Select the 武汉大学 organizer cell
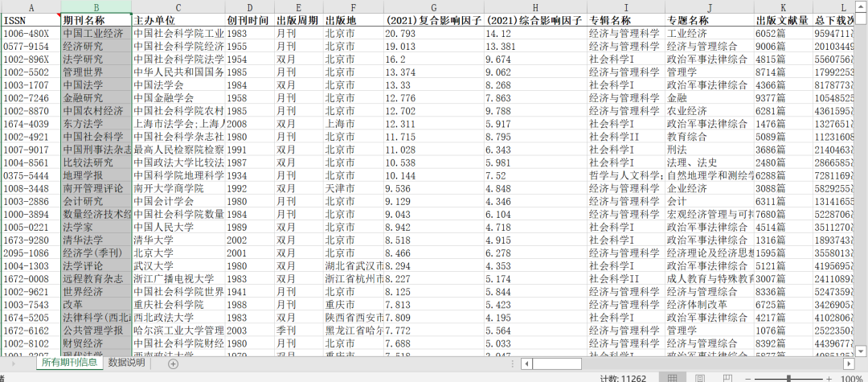Screen dimensions: 868x382 pos(178,266)
